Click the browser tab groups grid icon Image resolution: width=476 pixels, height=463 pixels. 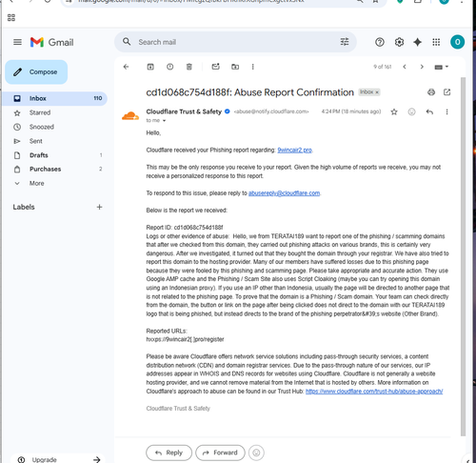pos(11,18)
